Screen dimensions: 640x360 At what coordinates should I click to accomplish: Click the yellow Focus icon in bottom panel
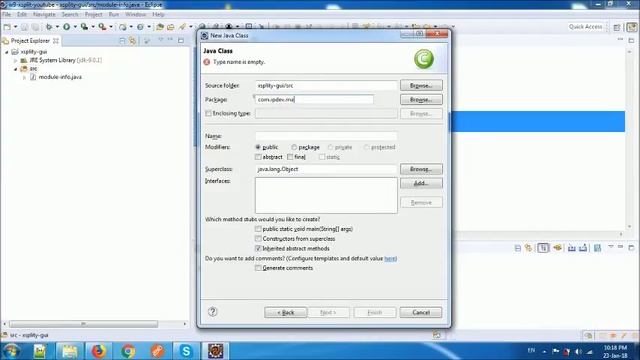(x=558, y=248)
